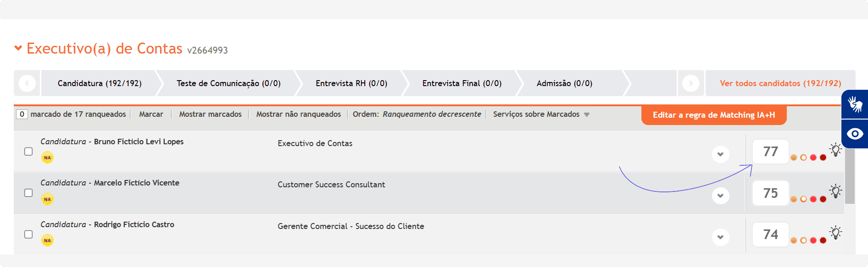Click the previous stages arrow icon
Viewport: 868px width, 267px height.
pyautogui.click(x=27, y=83)
